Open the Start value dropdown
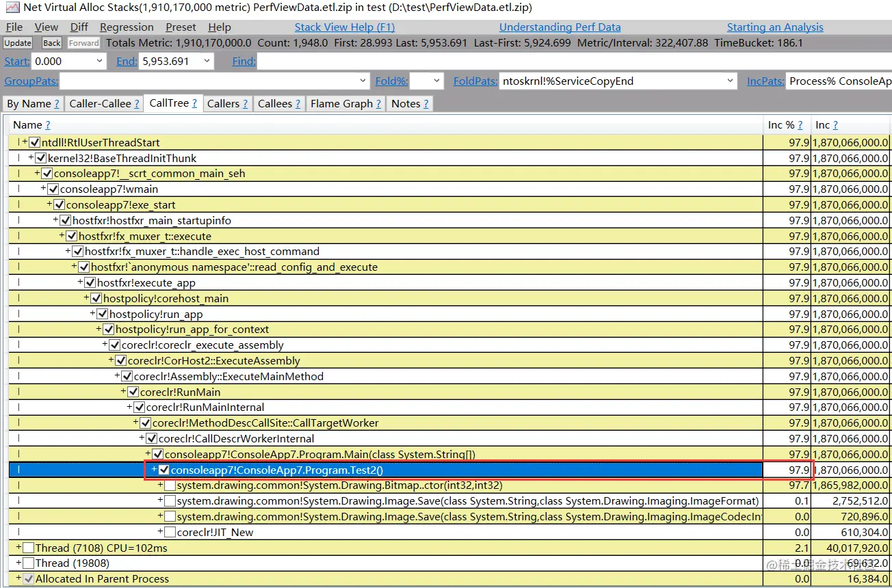This screenshot has height=588, width=892. click(100, 62)
